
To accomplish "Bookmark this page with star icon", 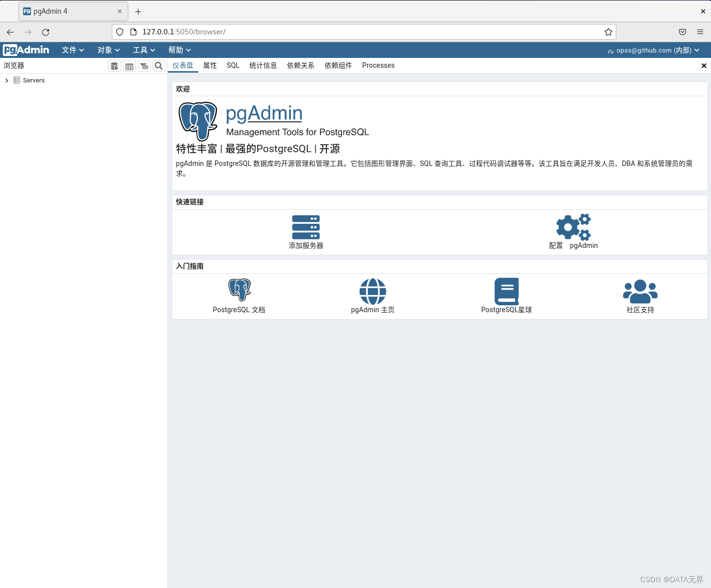I will (x=608, y=32).
